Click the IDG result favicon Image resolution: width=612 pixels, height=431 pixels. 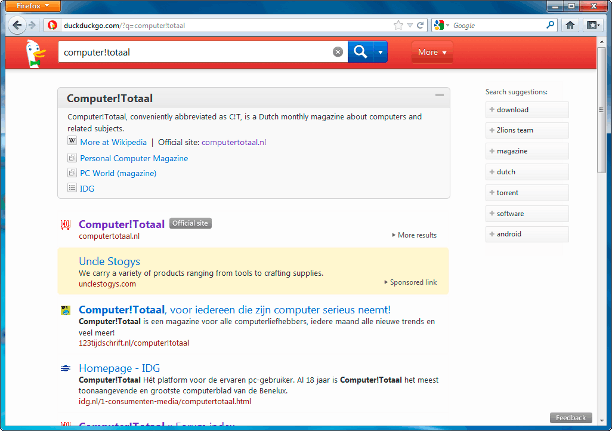(x=66, y=368)
